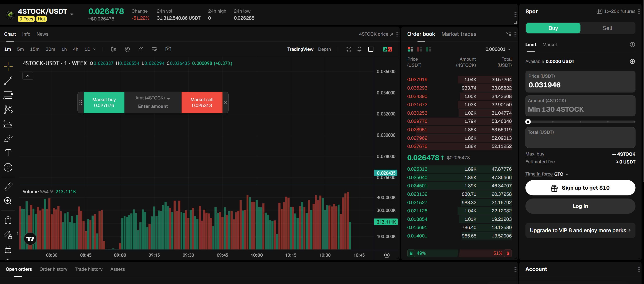Open the chart panel options menu
The height and width of the screenshot is (284, 644).
(x=397, y=34)
